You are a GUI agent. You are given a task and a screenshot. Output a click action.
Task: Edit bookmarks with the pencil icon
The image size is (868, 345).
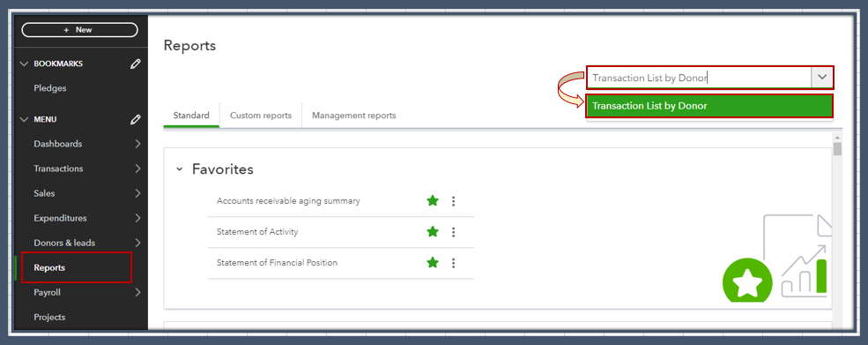(135, 64)
